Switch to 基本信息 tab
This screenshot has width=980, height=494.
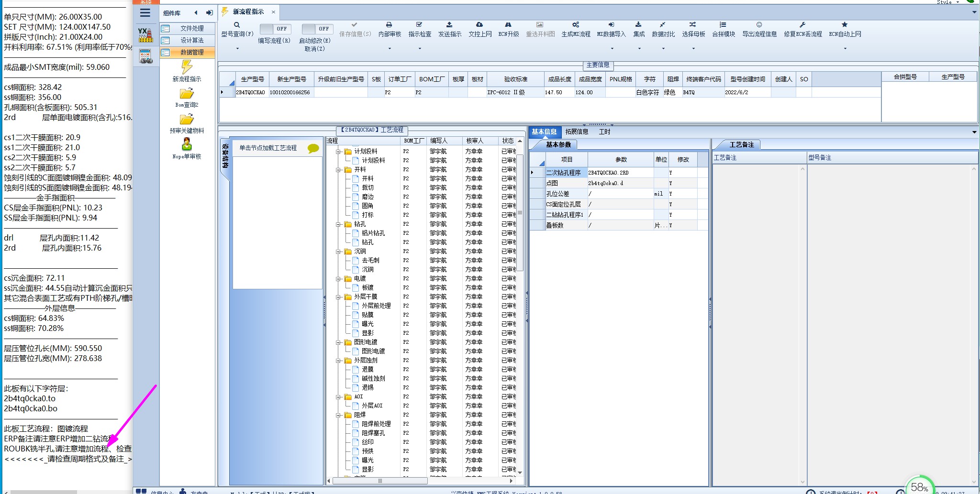pos(544,132)
